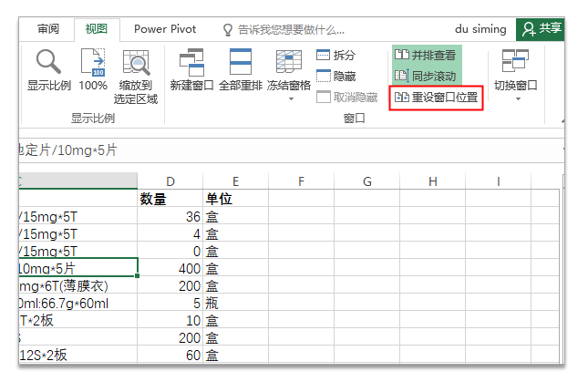Select the cell with 0ml:66.7g*60ml
This screenshot has width=588, height=382.
[x=78, y=303]
